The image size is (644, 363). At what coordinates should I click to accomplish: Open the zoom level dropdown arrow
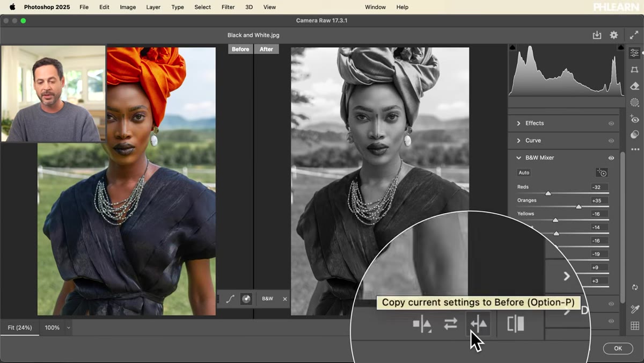pos(68,328)
